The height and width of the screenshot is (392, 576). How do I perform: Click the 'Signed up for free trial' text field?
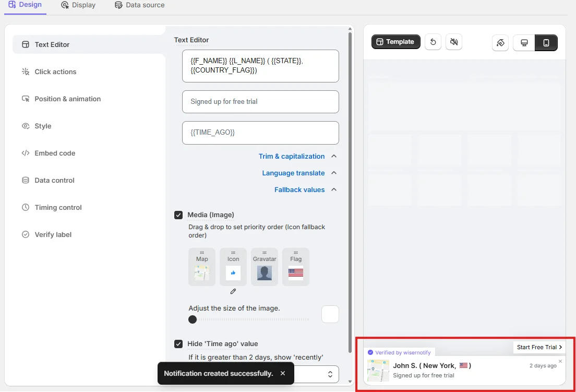(260, 101)
